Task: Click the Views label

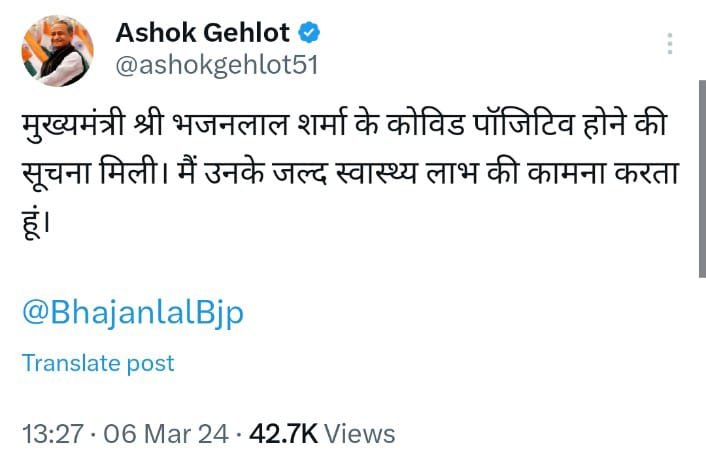Action: tap(360, 434)
